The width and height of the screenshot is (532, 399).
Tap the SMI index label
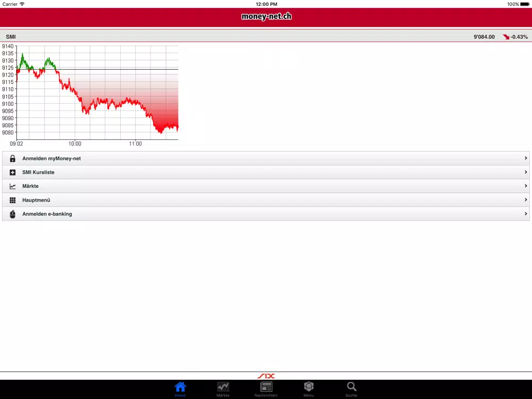[x=11, y=37]
